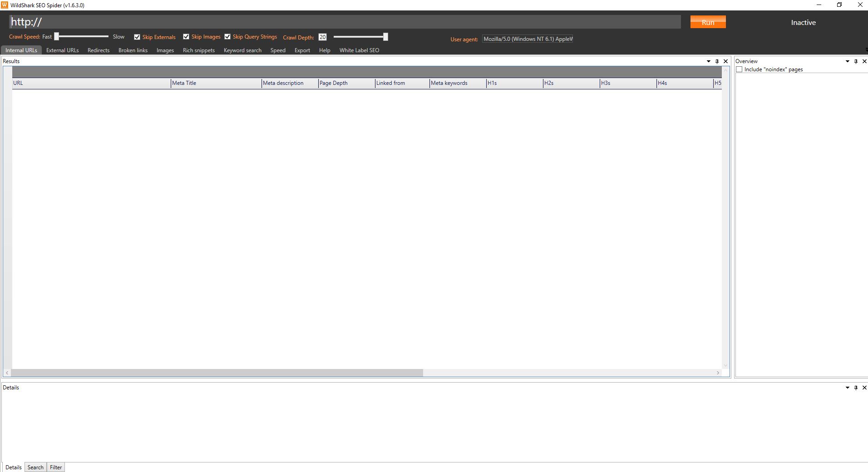Close the Details panel
The width and height of the screenshot is (868, 472).
pyautogui.click(x=864, y=388)
